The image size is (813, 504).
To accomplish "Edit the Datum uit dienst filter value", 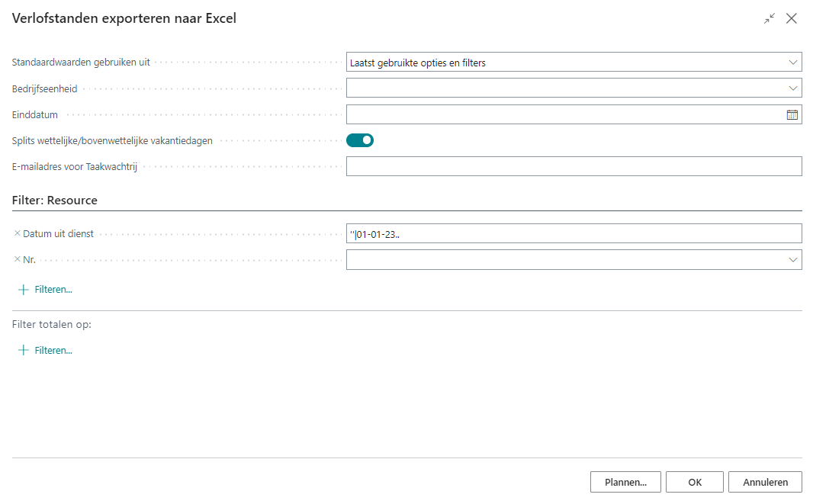I will (x=574, y=233).
